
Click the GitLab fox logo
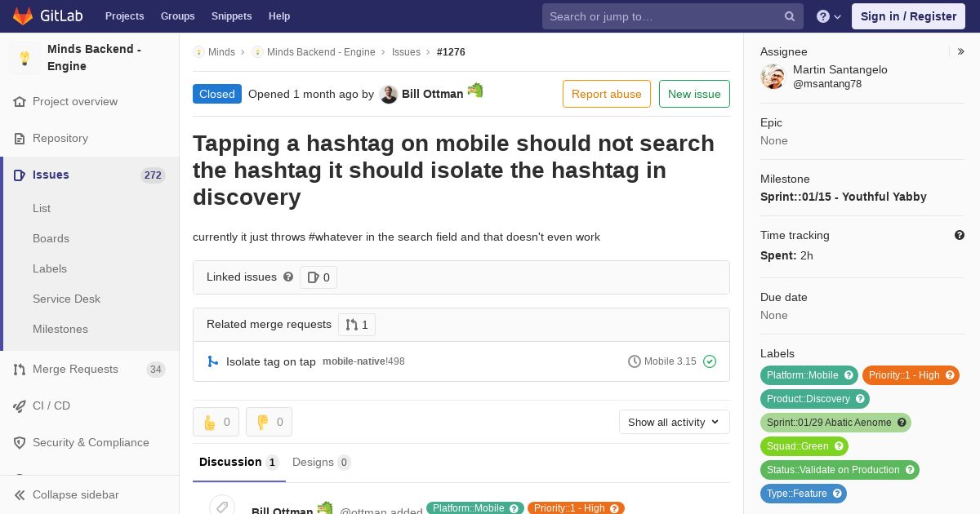click(x=23, y=16)
